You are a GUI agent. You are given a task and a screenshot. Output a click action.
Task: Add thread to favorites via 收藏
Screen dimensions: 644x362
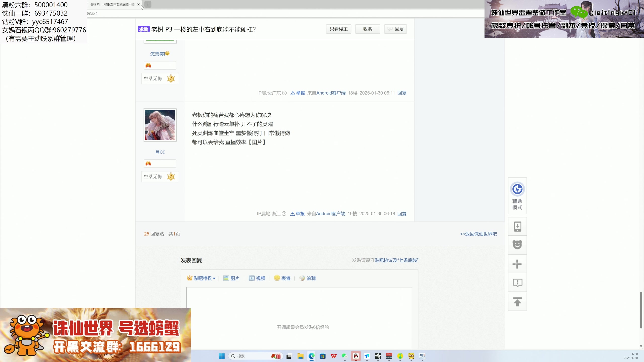[x=368, y=29]
